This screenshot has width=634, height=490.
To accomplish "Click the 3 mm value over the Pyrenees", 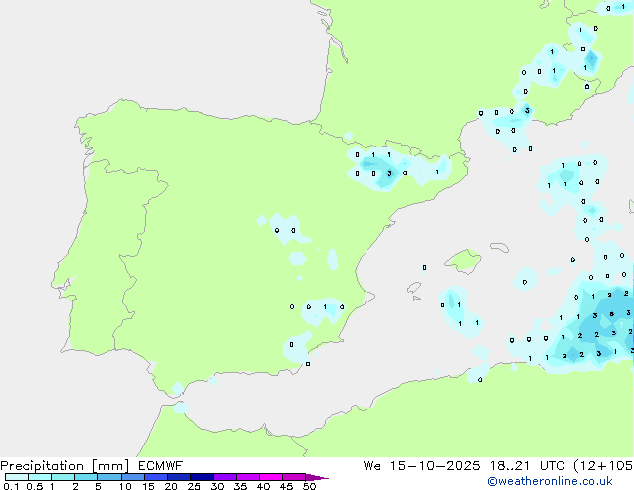I will click(389, 173).
